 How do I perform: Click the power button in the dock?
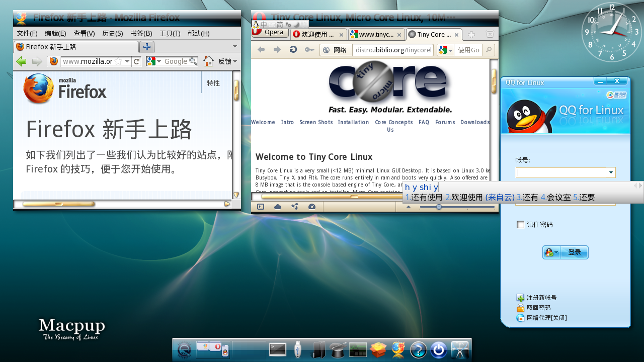(x=439, y=350)
